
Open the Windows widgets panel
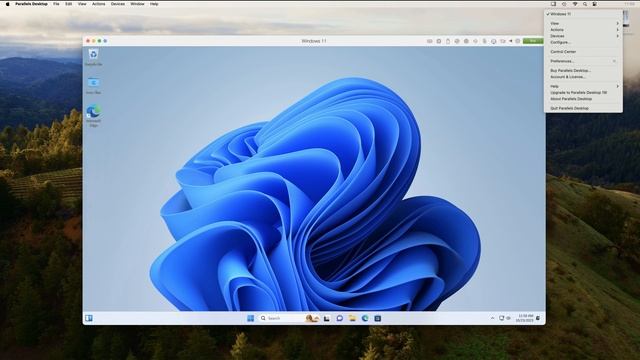point(89,318)
